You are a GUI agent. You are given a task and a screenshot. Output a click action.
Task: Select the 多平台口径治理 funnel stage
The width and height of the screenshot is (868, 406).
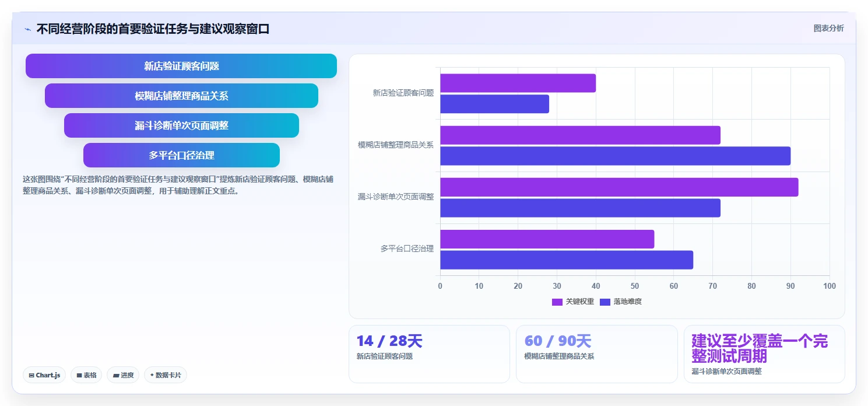(181, 155)
